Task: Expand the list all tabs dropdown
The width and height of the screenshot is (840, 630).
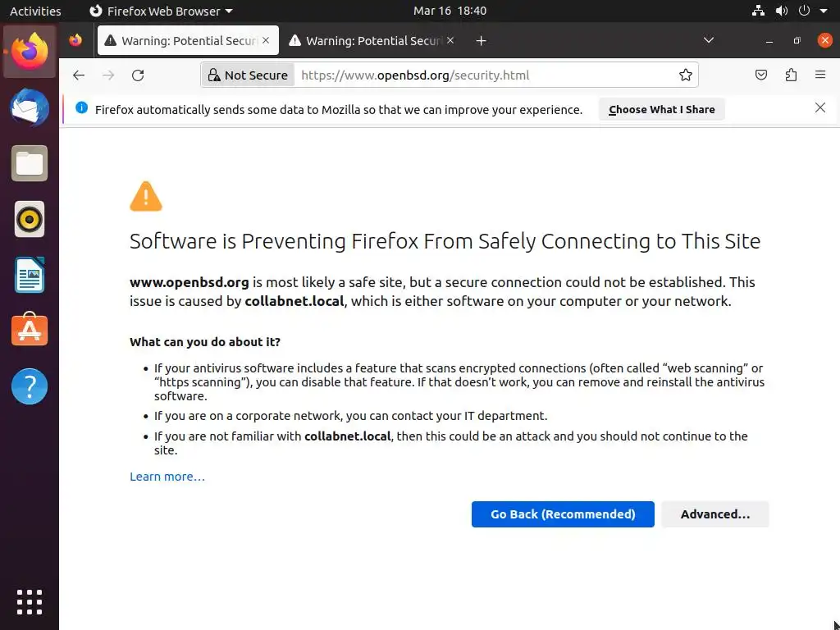Action: [709, 40]
